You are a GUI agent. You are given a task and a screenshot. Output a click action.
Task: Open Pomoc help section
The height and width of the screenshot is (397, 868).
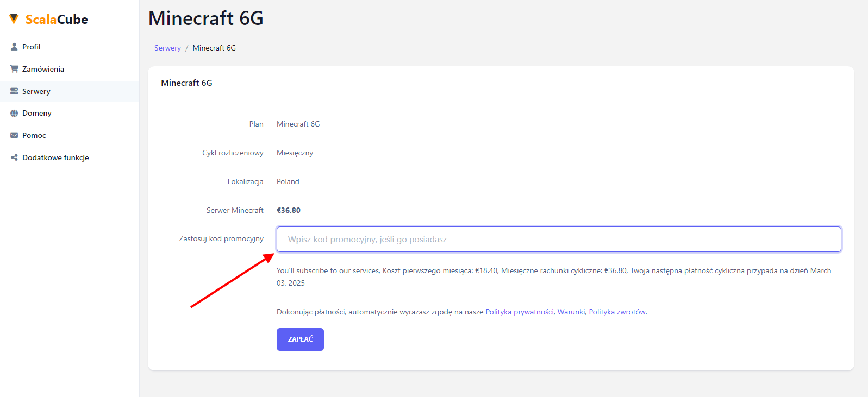click(70, 135)
